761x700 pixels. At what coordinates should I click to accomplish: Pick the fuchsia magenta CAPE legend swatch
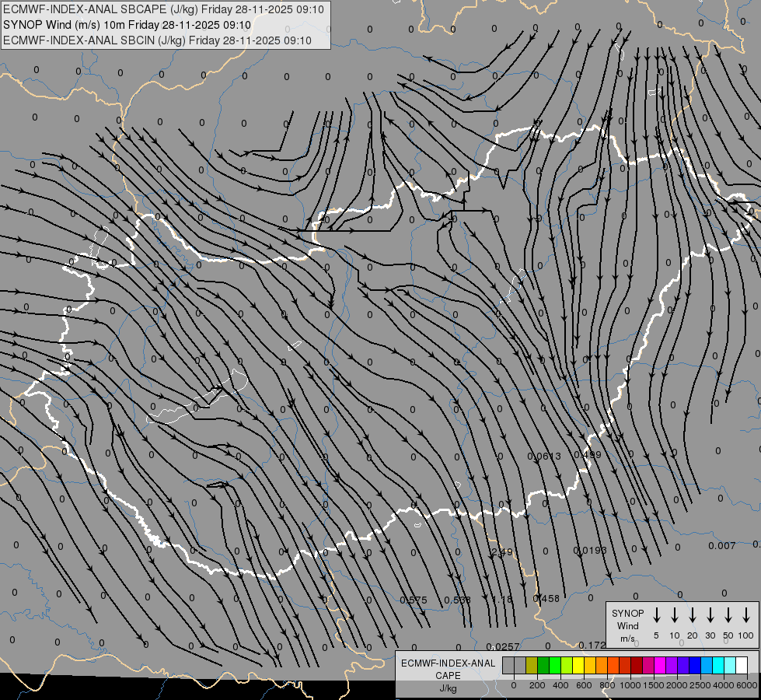pos(660,665)
